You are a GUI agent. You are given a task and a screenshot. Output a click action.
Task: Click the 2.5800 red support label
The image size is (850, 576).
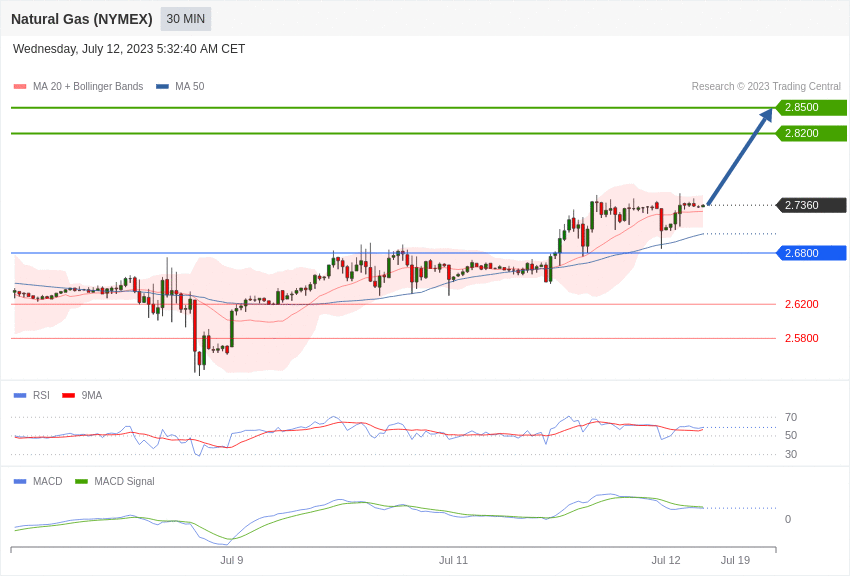[802, 338]
